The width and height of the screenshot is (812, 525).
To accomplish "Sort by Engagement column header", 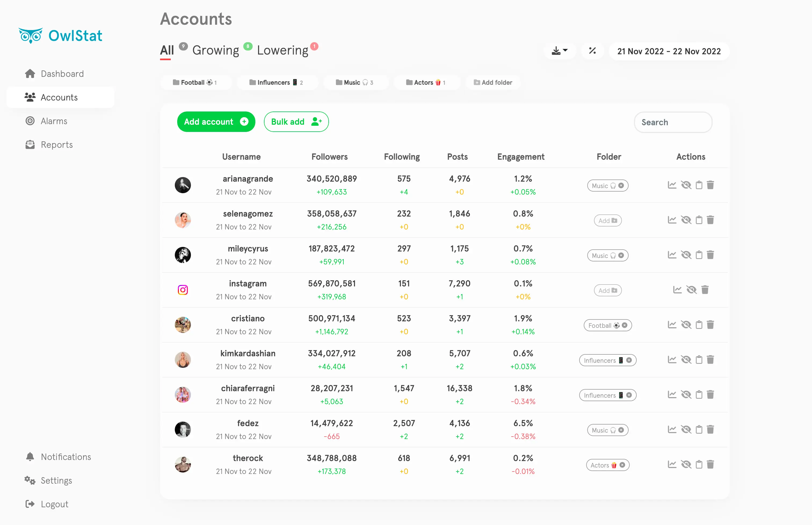I will [x=521, y=157].
